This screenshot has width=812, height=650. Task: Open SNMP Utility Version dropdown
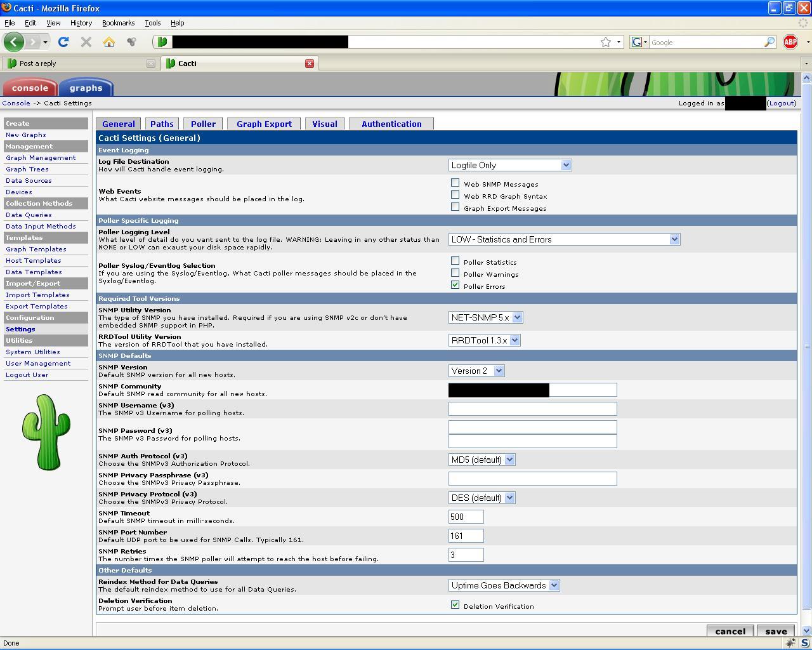point(485,317)
